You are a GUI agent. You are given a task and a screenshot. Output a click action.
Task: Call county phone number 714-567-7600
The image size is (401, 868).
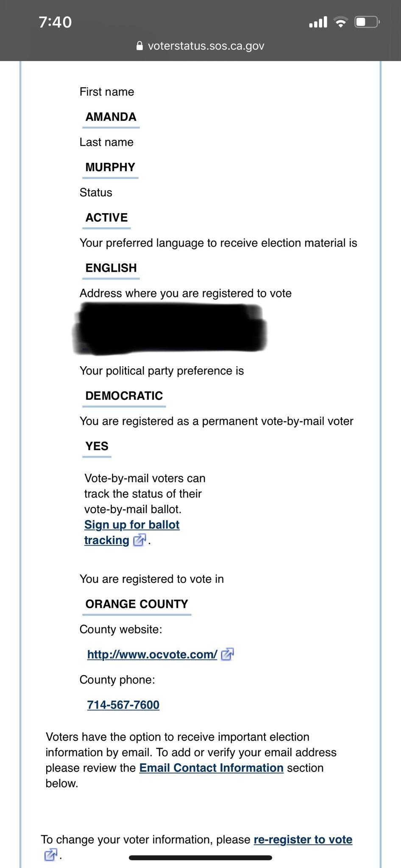123,705
